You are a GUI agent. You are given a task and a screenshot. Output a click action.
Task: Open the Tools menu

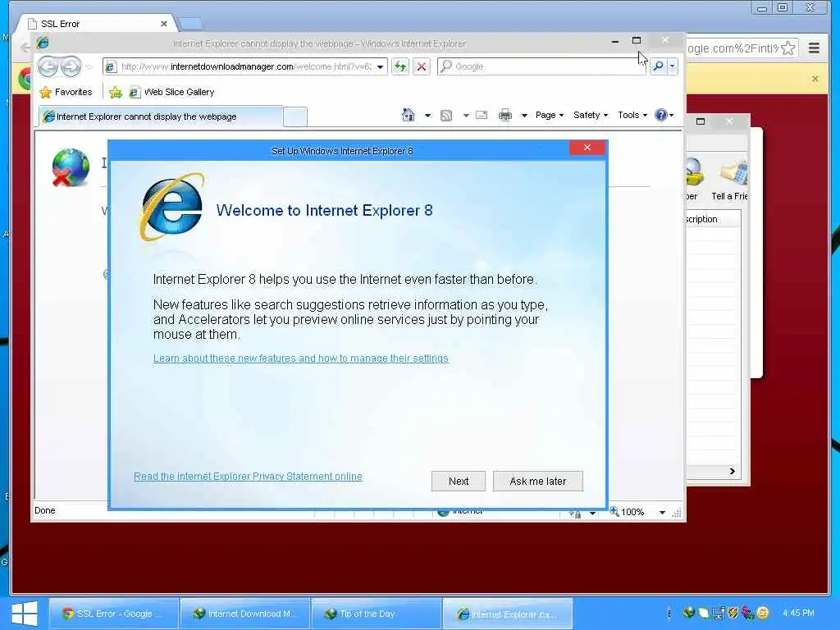[x=632, y=115]
